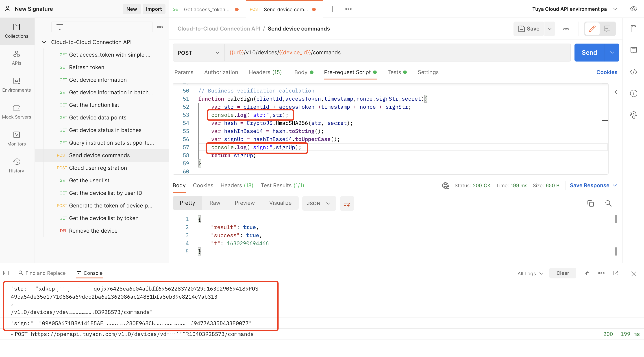644x357 pixels.
Task: Open Find and Replace panel
Action: pyautogui.click(x=42, y=273)
